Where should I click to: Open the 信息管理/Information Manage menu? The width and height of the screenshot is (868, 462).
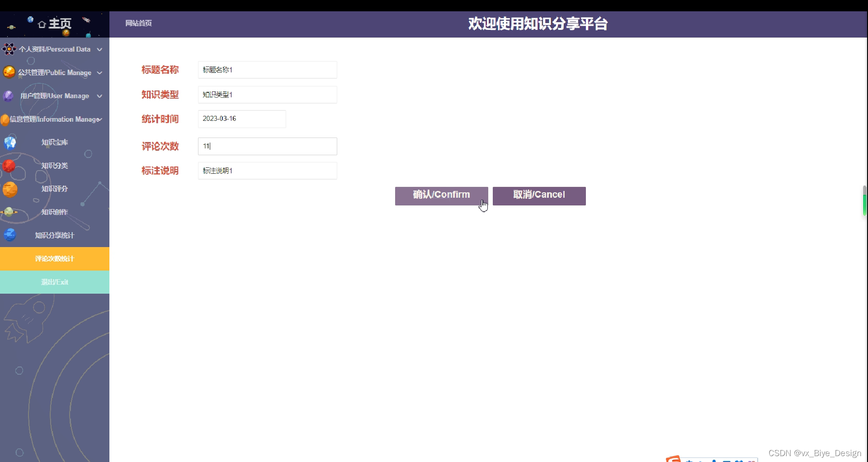click(55, 119)
